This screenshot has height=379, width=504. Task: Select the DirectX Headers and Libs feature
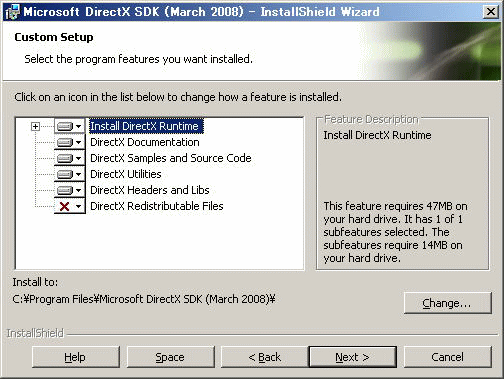(150, 190)
